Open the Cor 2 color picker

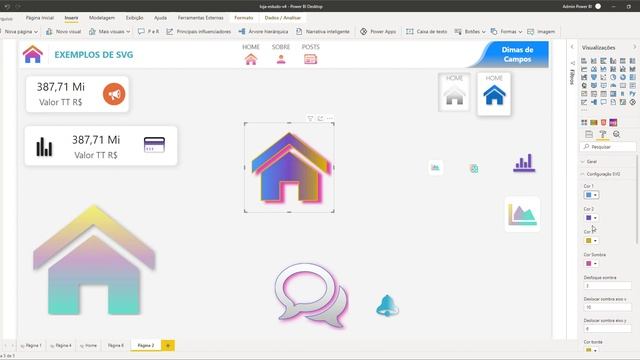[x=591, y=218]
